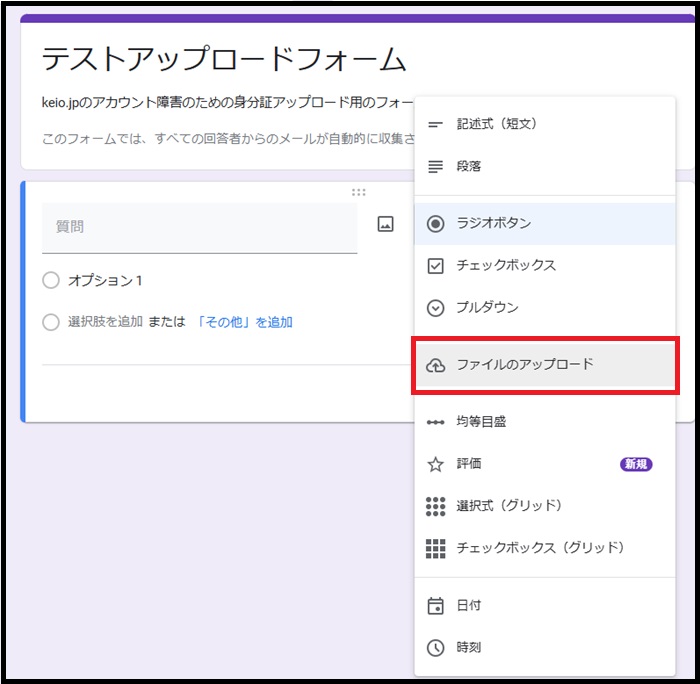This screenshot has width=700, height=684.
Task: Click the 選択肢を追加 text
Action: 105,322
